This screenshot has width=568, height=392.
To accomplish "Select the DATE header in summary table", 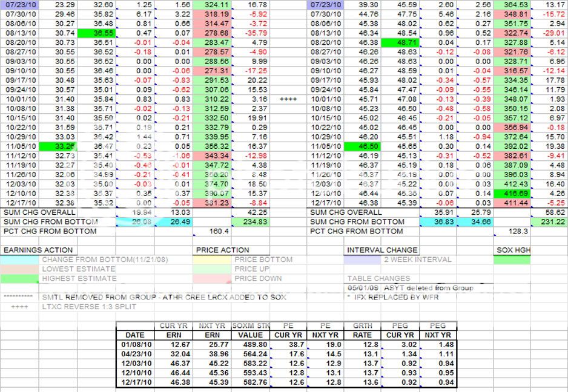I will pos(134,335).
